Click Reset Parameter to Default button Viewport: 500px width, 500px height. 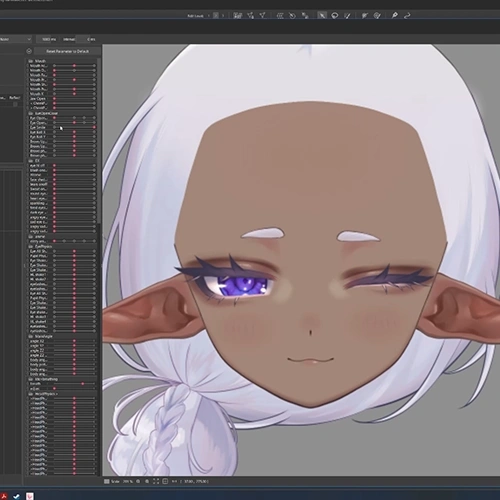point(68,51)
